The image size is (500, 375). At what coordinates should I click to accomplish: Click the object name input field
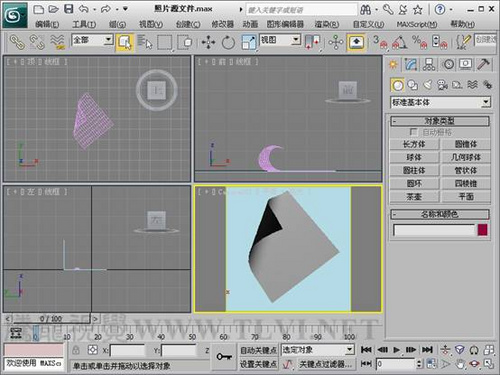point(434,230)
